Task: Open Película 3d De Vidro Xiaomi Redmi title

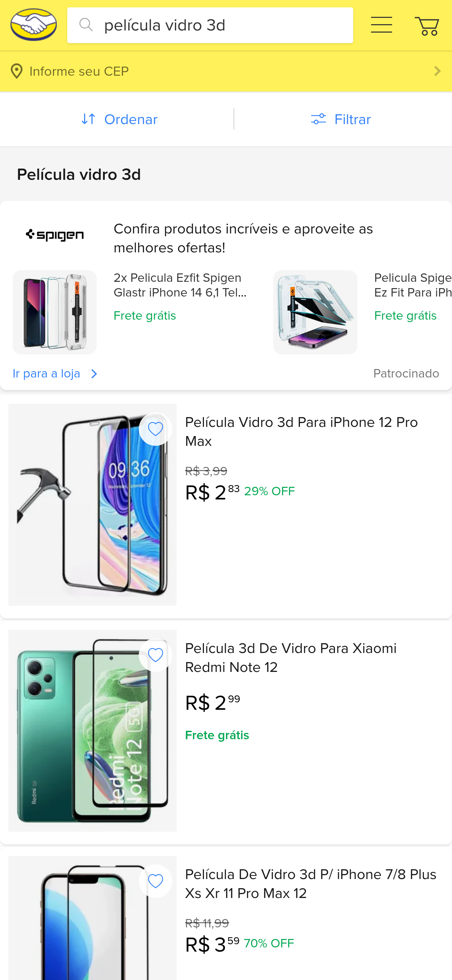Action: (291, 658)
